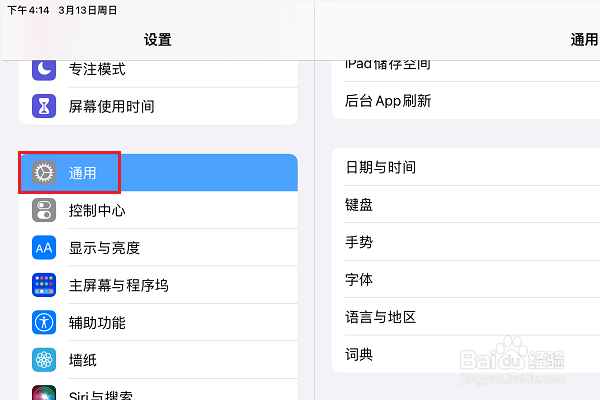
Task: Tap the General gear icon
Action: tap(44, 173)
